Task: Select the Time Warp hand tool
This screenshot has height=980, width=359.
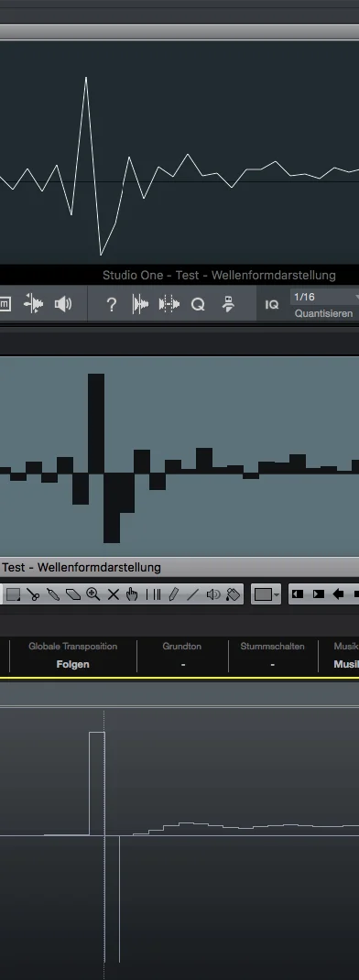Action: pos(132,593)
